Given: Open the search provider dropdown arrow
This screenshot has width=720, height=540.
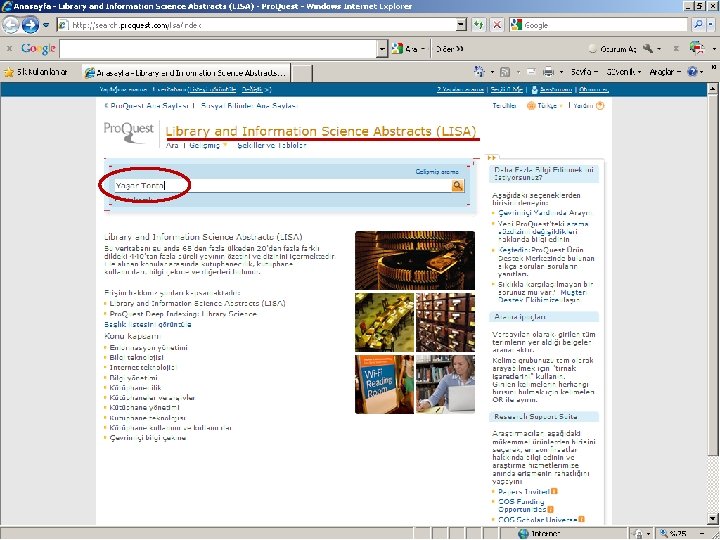Looking at the screenshot, I should [x=711, y=25].
